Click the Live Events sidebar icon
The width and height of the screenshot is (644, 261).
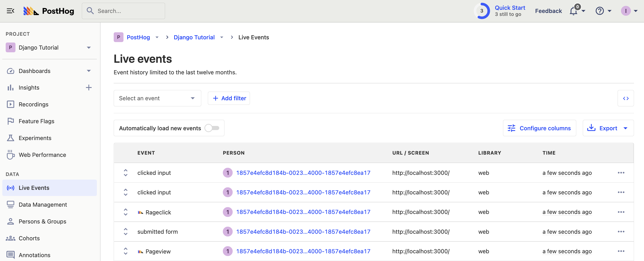point(11,188)
